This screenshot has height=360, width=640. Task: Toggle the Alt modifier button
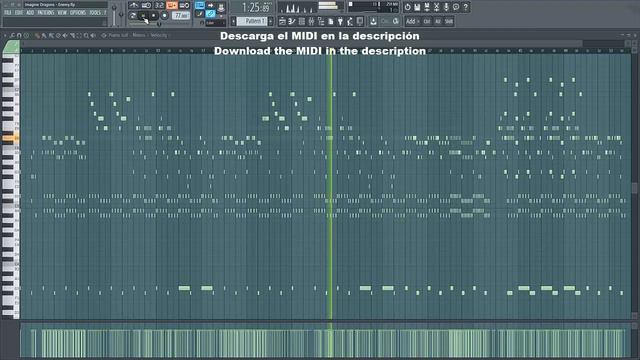pyautogui.click(x=438, y=21)
